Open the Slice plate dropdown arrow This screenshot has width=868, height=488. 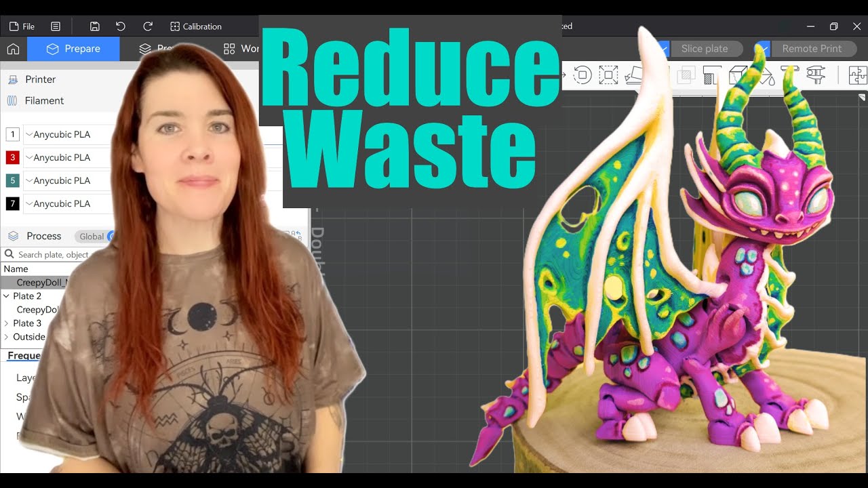tap(663, 49)
